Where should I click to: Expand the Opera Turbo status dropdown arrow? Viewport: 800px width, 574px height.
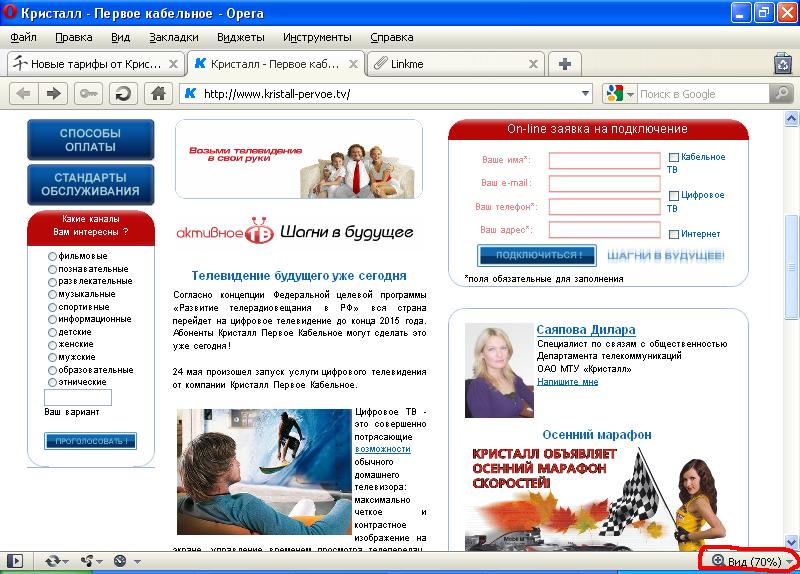click(137, 562)
